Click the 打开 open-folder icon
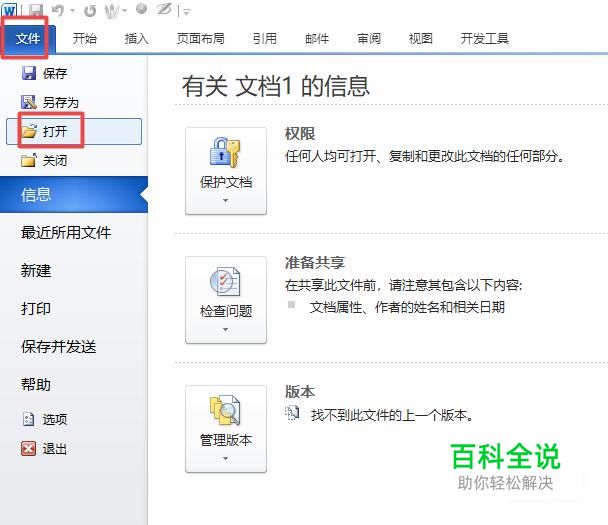The height and width of the screenshot is (525, 608). (29, 131)
